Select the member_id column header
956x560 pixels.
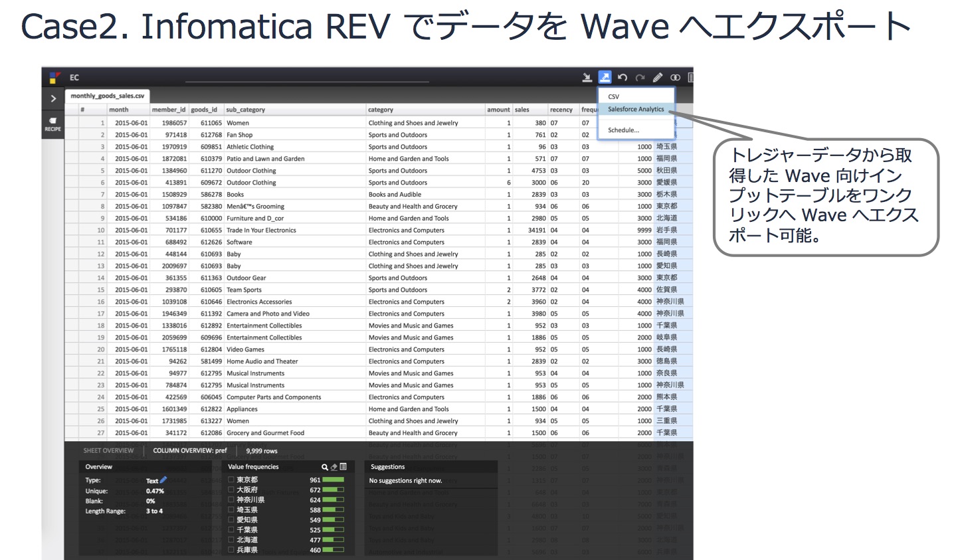click(x=169, y=110)
